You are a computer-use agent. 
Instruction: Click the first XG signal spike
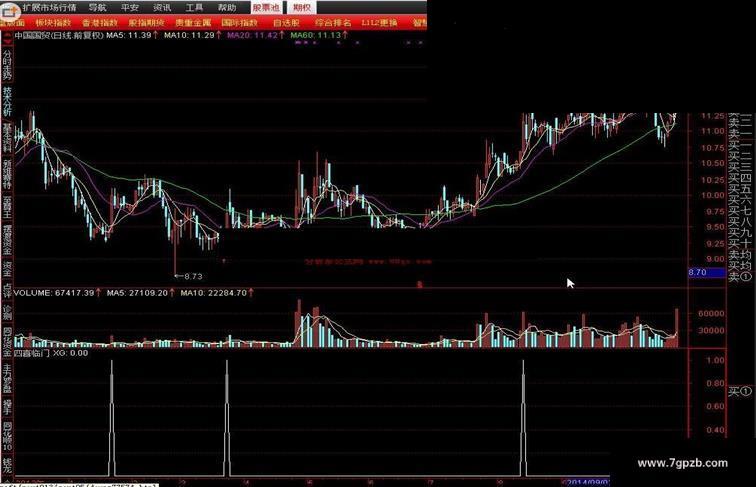coord(112,419)
